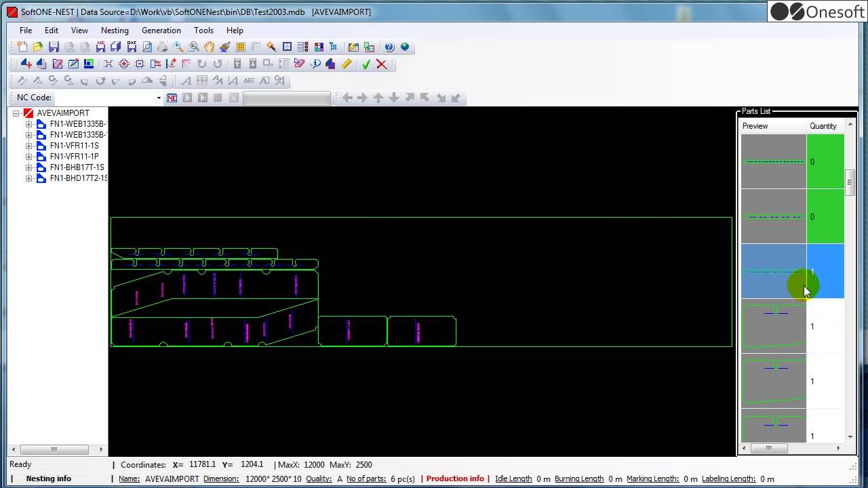Click the tree panel scroll-right arrow
This screenshot has height=488, width=868.
pos(101,449)
